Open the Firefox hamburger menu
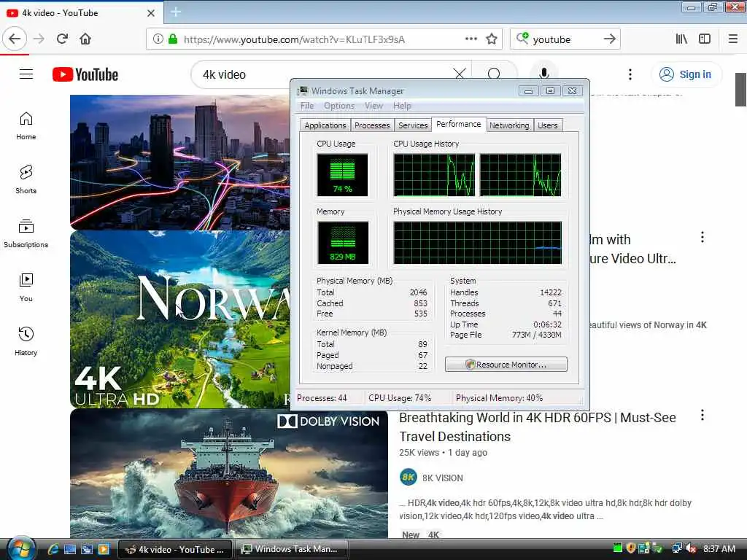 [x=733, y=39]
